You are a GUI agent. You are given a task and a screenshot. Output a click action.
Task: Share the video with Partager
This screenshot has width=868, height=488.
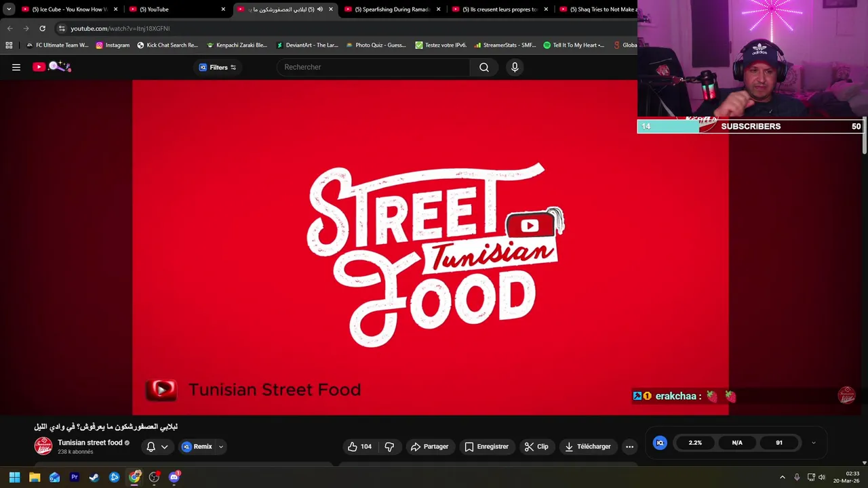[429, 447]
